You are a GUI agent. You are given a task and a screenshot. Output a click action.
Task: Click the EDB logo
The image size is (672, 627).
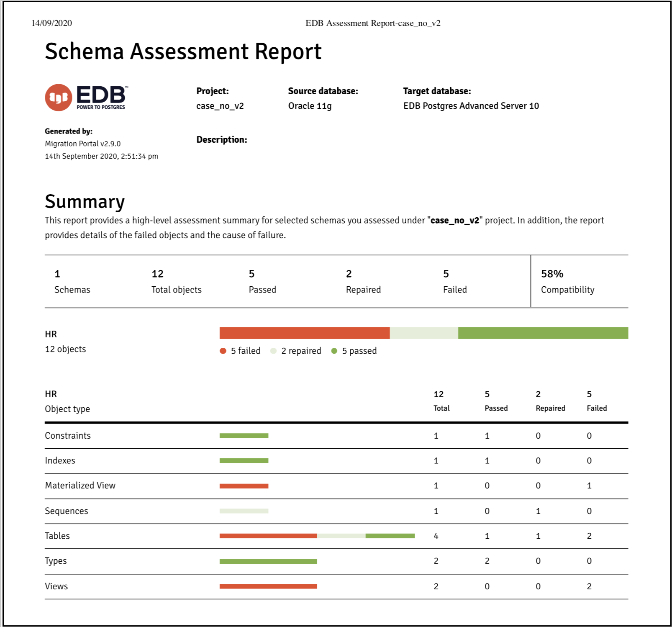tap(87, 98)
